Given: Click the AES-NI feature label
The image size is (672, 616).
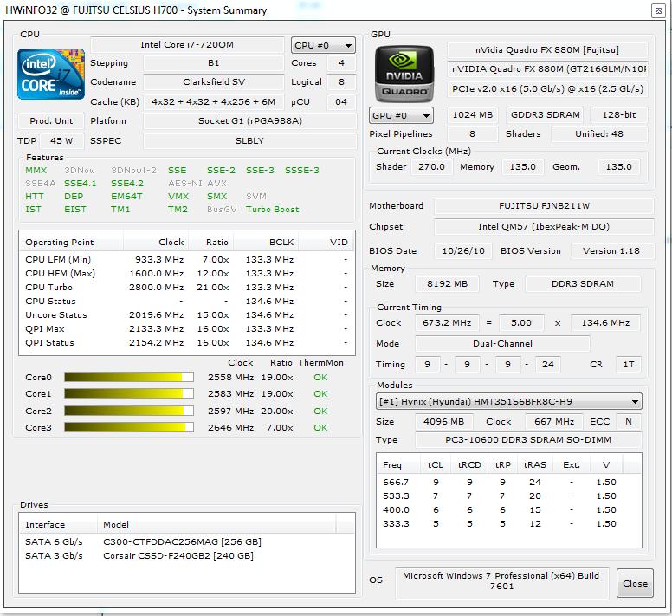Looking at the screenshot, I should pos(184,184).
